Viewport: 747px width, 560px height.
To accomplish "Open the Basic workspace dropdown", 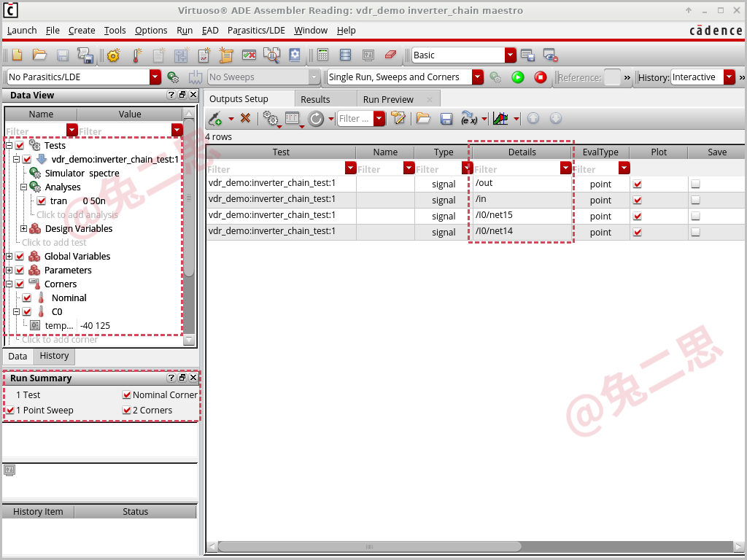I will 510,55.
